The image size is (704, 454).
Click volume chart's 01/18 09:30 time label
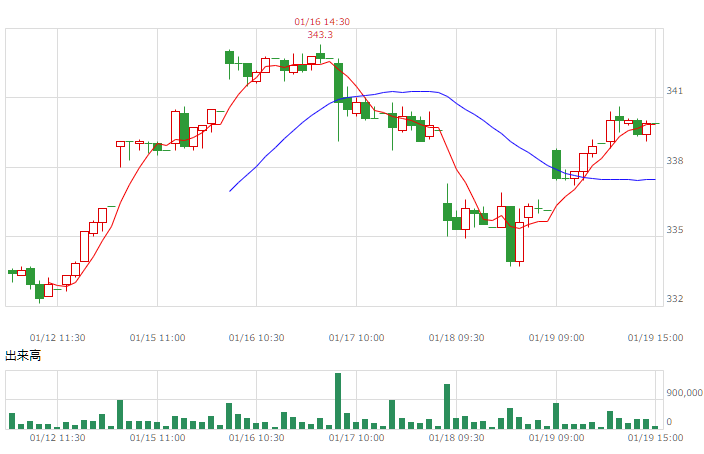tap(457, 437)
